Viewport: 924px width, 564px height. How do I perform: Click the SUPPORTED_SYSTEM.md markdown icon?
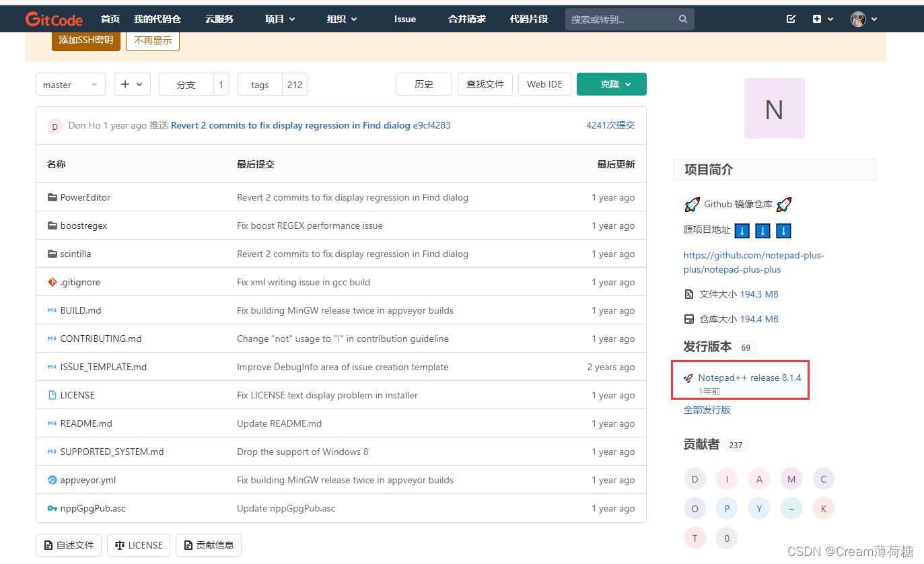pyautogui.click(x=52, y=452)
